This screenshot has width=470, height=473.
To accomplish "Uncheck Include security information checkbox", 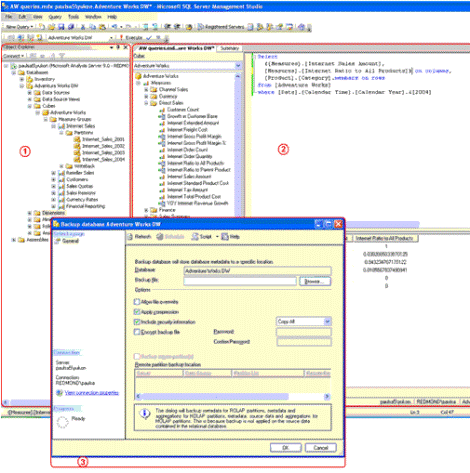I will pyautogui.click(x=137, y=322).
